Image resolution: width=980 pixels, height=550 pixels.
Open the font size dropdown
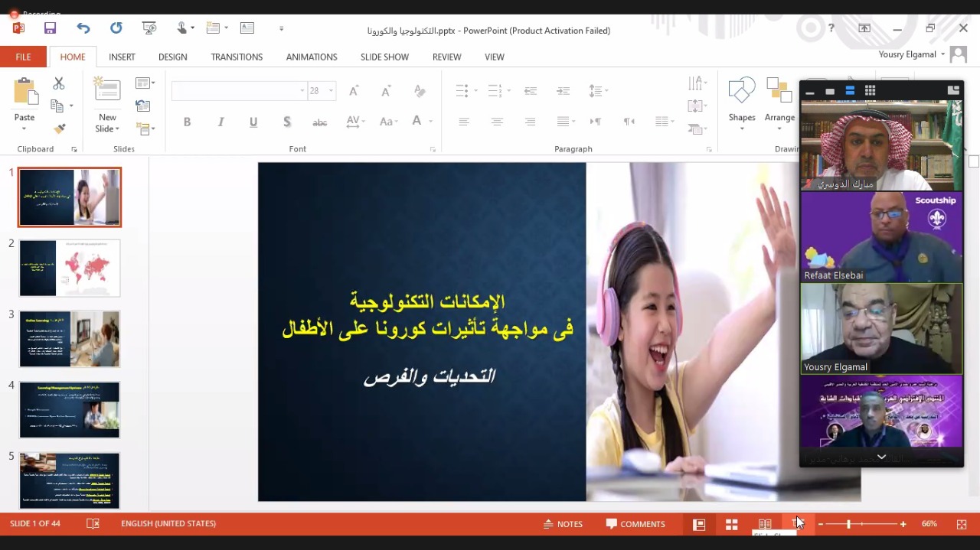click(331, 90)
